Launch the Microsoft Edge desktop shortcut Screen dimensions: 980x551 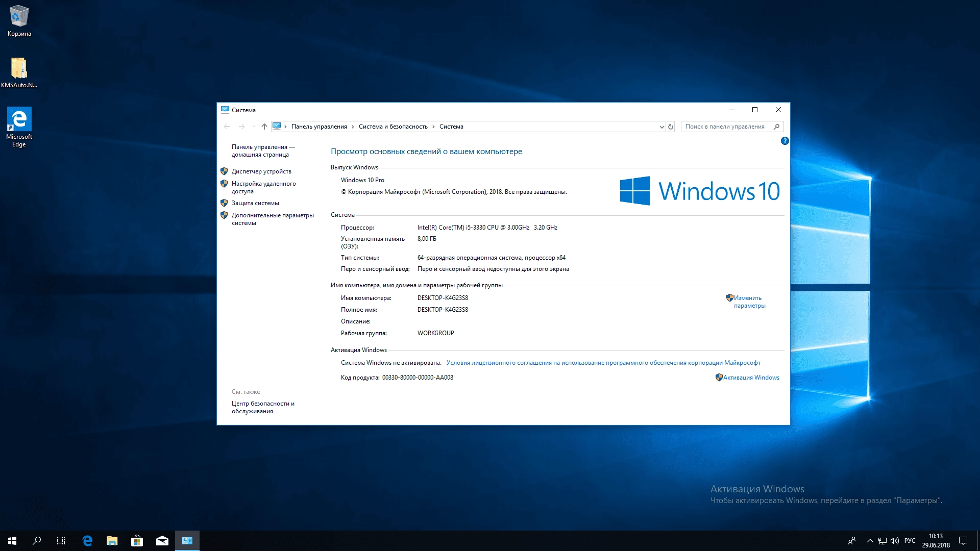point(19,127)
